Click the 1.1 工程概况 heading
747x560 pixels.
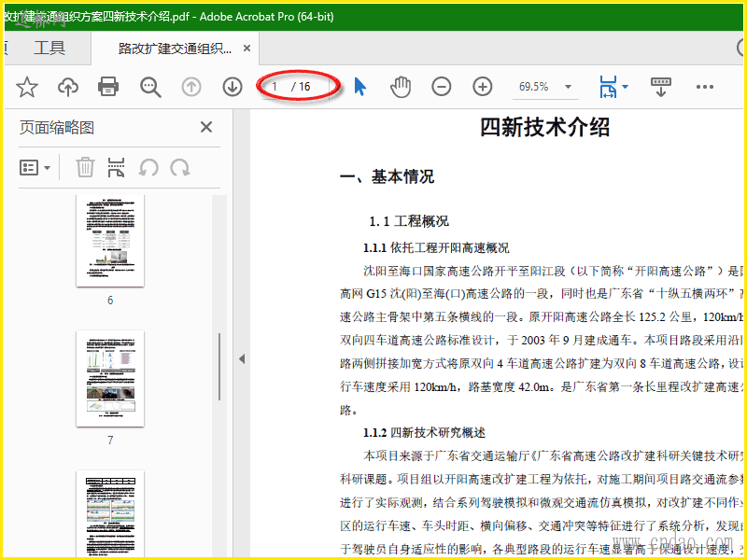click(409, 221)
